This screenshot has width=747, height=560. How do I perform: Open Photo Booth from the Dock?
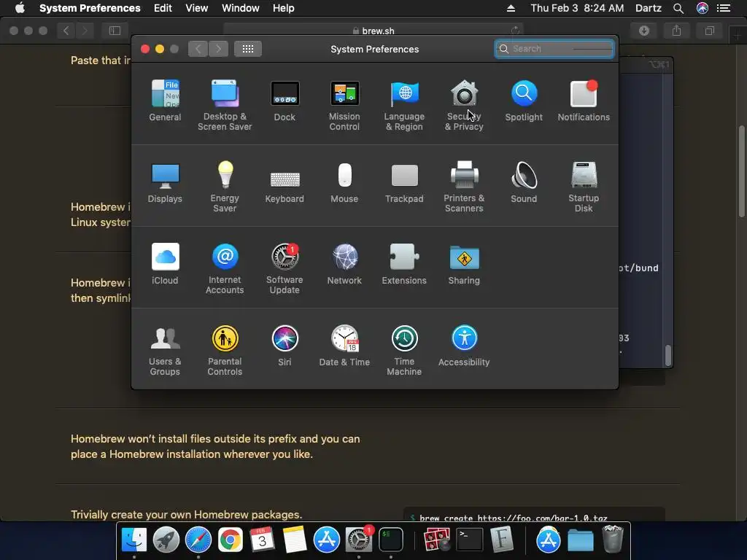pos(437,540)
